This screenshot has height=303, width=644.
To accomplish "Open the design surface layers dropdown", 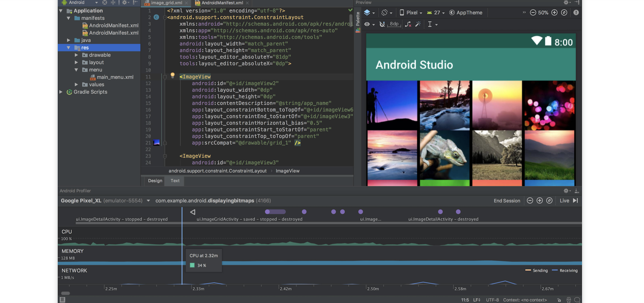I will tap(369, 13).
